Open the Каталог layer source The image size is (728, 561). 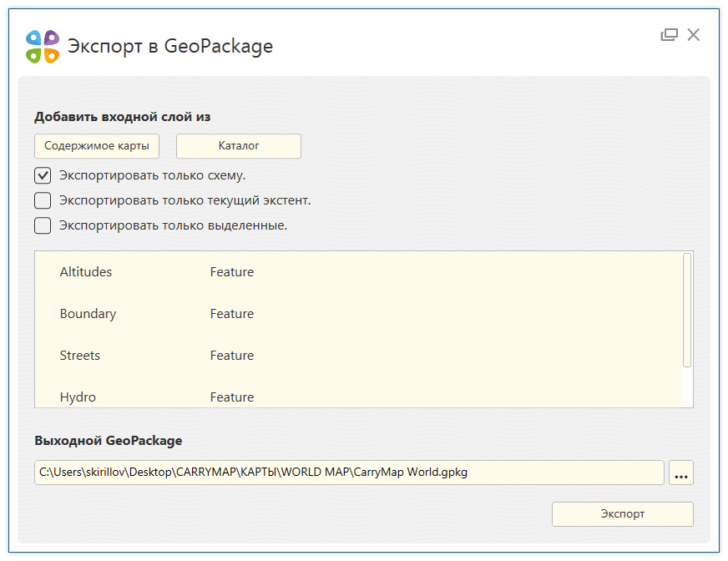[x=239, y=146]
